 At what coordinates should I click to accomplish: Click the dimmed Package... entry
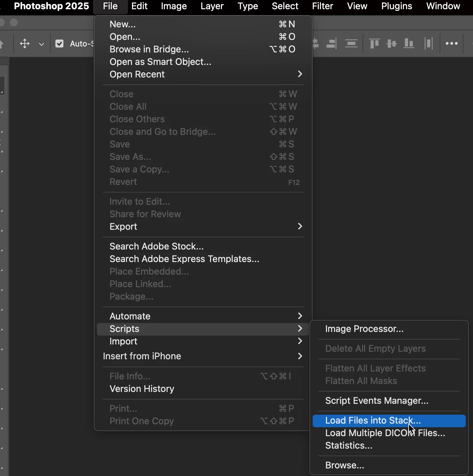coord(203,296)
